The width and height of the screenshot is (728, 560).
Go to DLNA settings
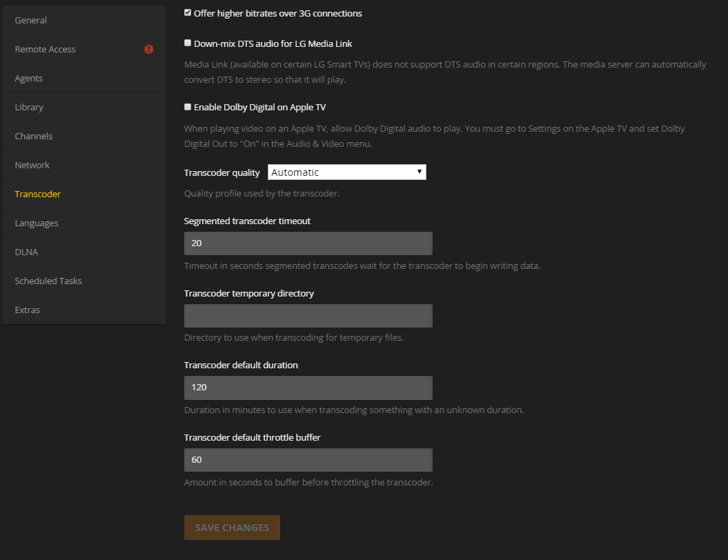pos(26,252)
